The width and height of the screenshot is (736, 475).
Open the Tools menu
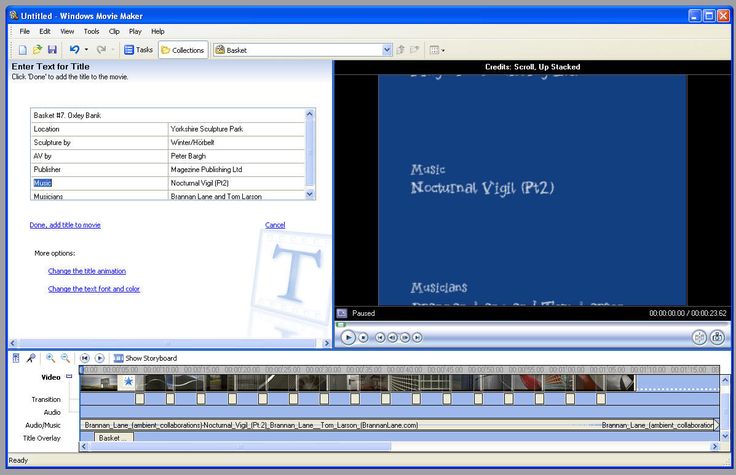[92, 31]
